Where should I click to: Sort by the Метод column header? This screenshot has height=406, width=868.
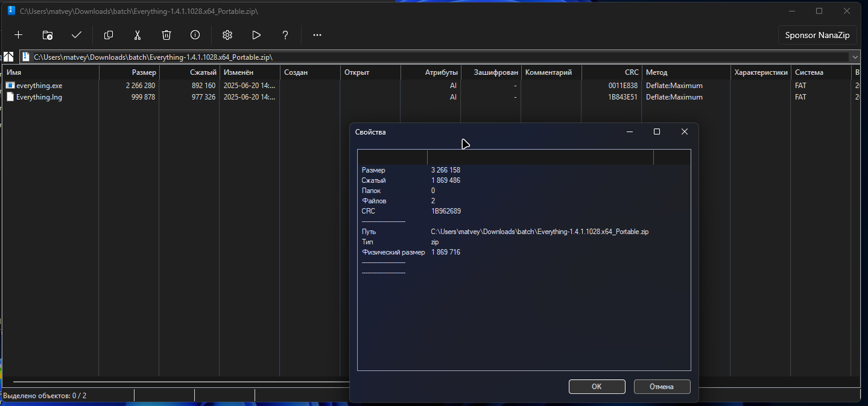tap(686, 72)
